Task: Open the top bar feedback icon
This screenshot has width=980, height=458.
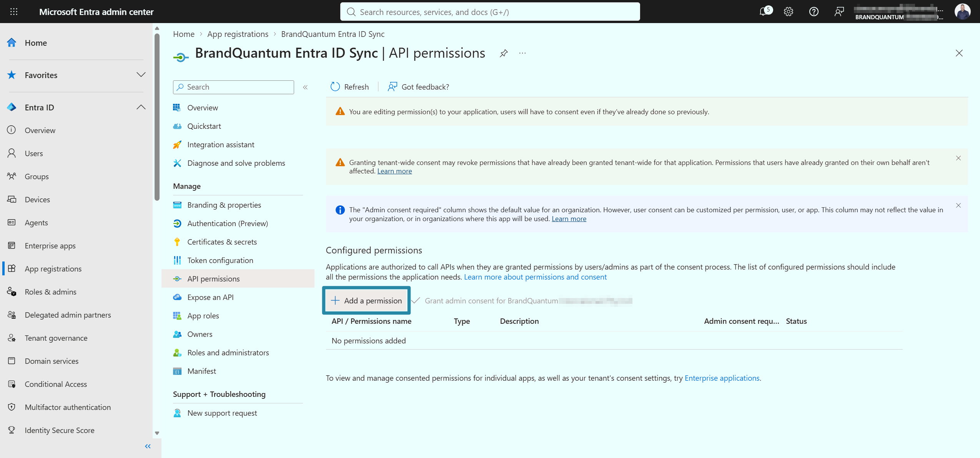Action: click(839, 12)
